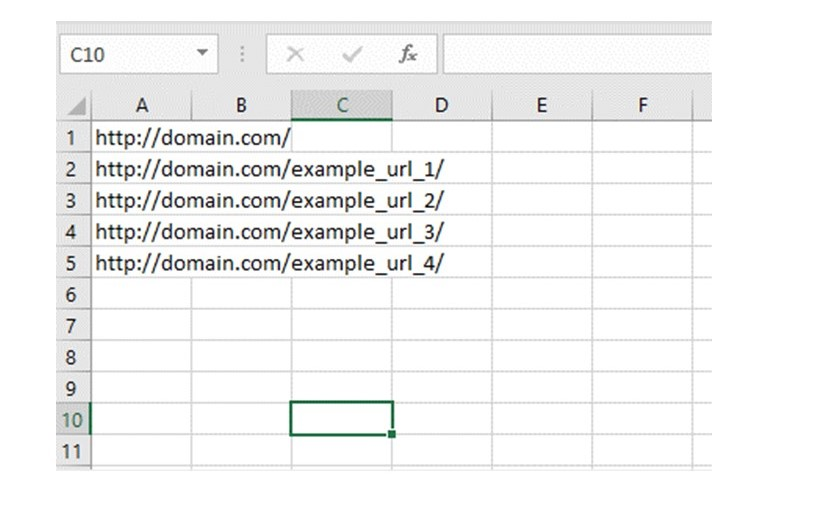
Task: Click cell containing example_url_4 URL
Action: tap(142, 264)
